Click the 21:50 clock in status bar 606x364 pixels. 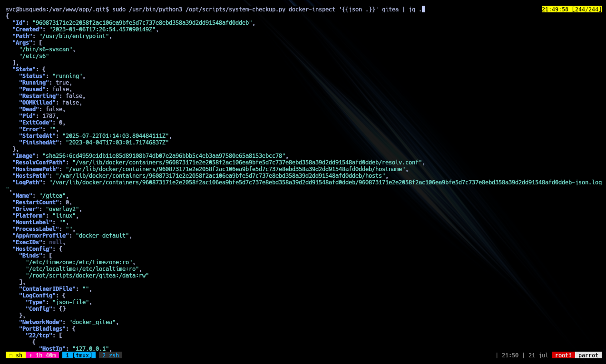coord(510,355)
